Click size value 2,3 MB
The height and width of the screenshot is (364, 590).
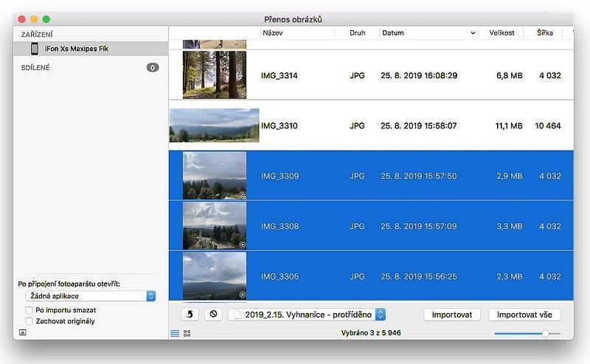510,276
